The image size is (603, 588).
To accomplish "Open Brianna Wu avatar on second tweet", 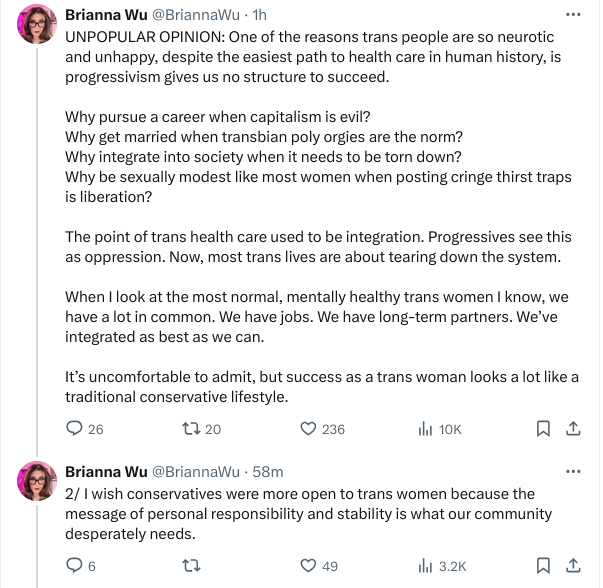I will [x=37, y=481].
